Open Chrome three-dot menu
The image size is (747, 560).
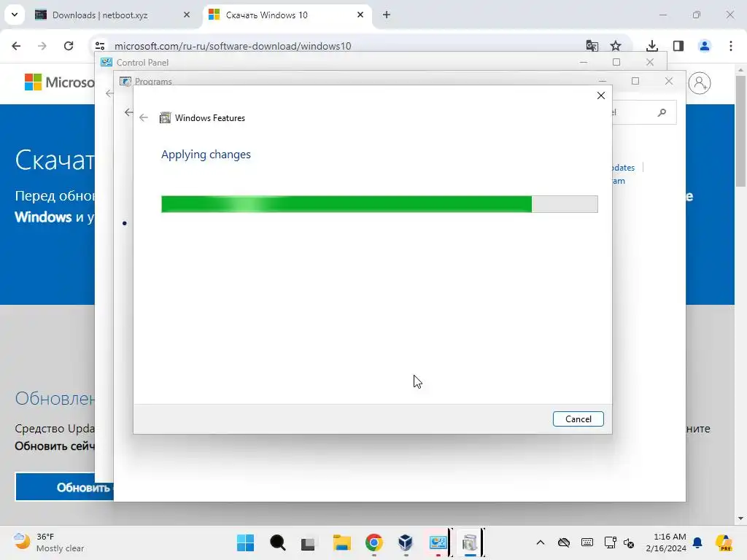click(731, 46)
